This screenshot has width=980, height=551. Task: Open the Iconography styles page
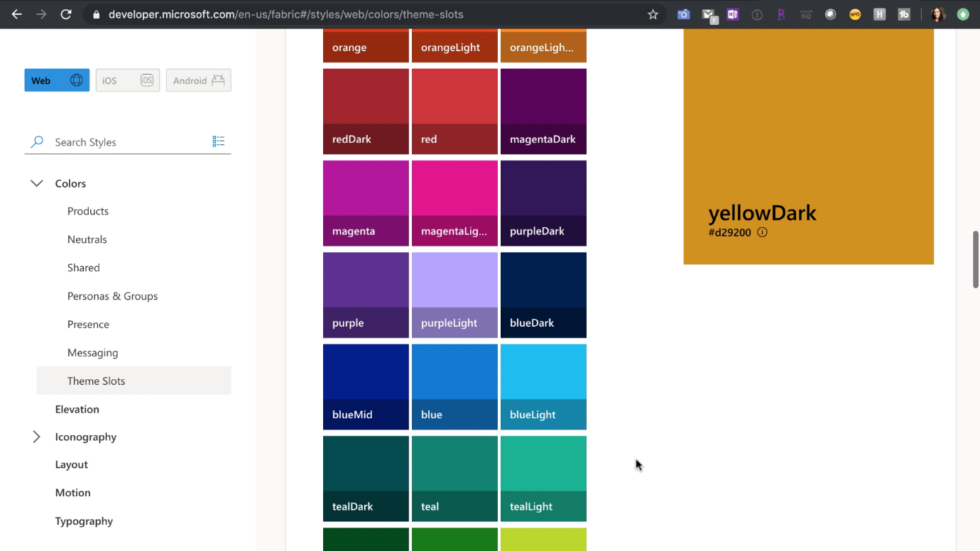click(x=86, y=437)
